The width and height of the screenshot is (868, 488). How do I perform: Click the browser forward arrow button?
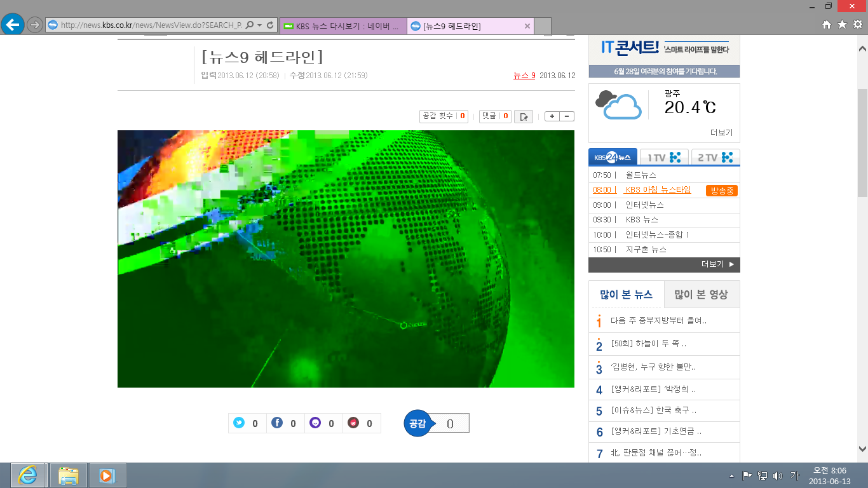35,25
